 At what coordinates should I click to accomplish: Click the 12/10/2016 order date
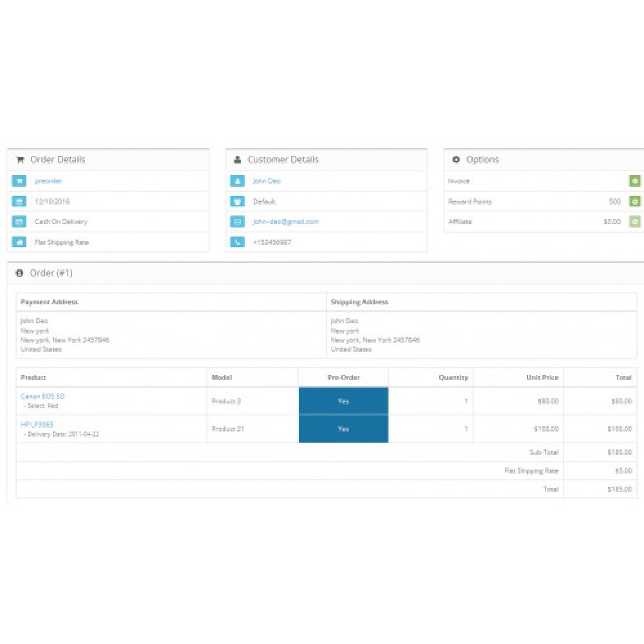[x=52, y=201]
